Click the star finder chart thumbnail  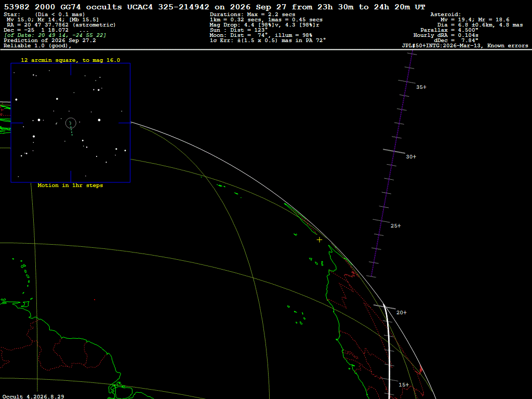coord(71,123)
